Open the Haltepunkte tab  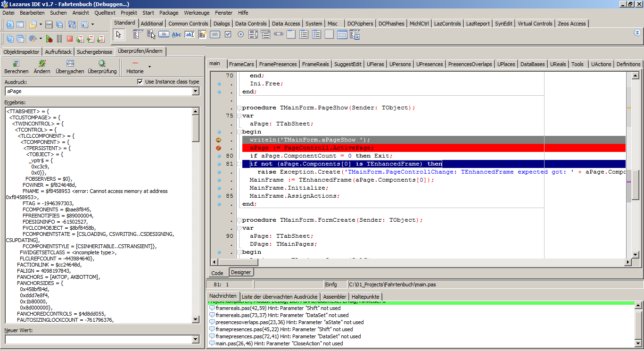(365, 296)
